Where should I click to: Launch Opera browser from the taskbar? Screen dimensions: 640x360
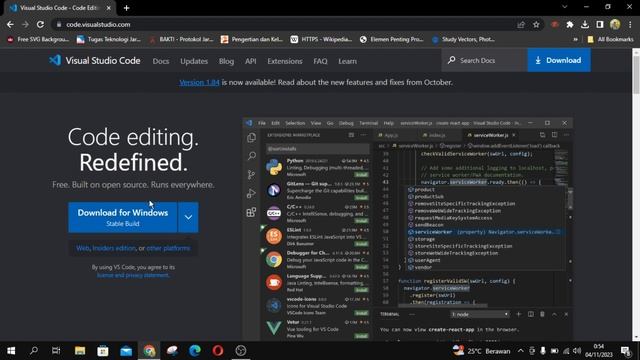point(218,351)
